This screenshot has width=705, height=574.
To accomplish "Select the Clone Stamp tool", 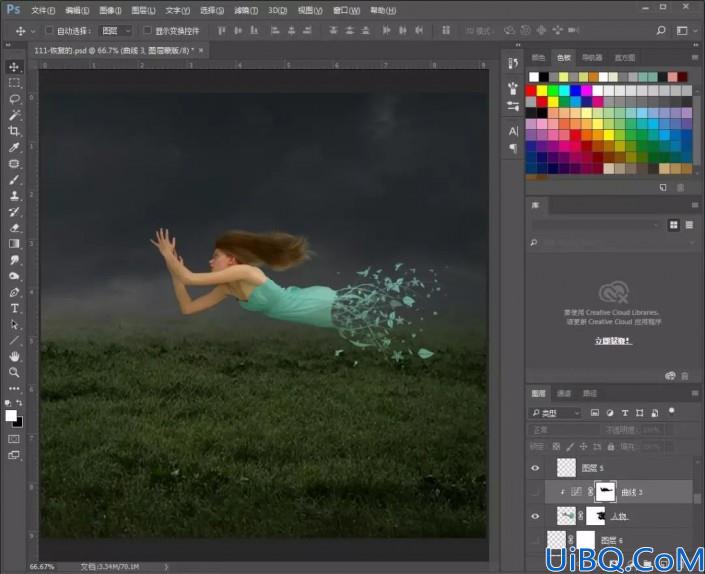I will click(x=14, y=196).
